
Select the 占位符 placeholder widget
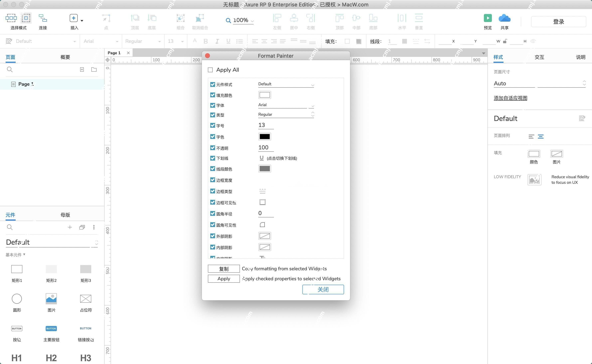[x=86, y=299]
